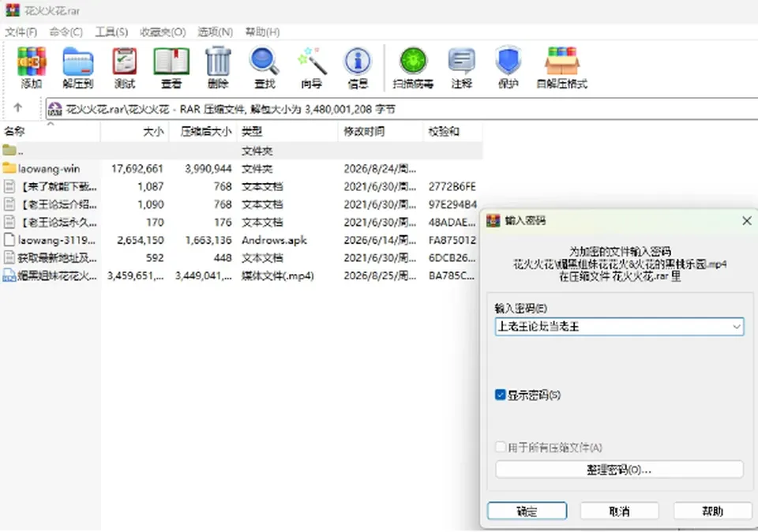Open the 工具(S) menu
Image resolution: width=758 pixels, height=532 pixels.
coord(111,32)
